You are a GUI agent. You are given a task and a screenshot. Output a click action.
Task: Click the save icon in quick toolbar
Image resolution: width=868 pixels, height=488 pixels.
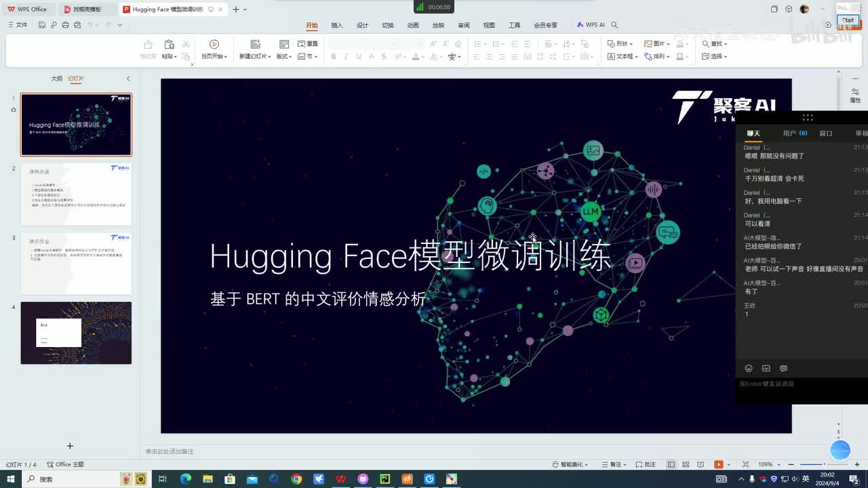coord(42,25)
